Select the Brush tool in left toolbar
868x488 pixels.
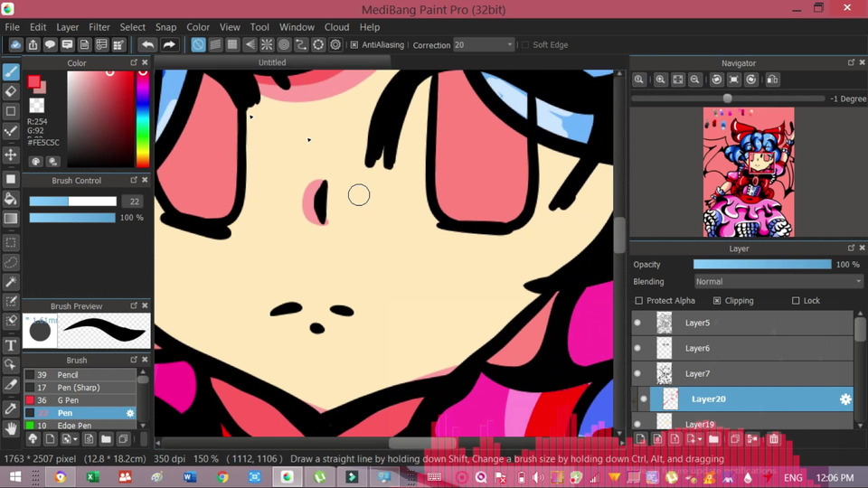coord(11,72)
